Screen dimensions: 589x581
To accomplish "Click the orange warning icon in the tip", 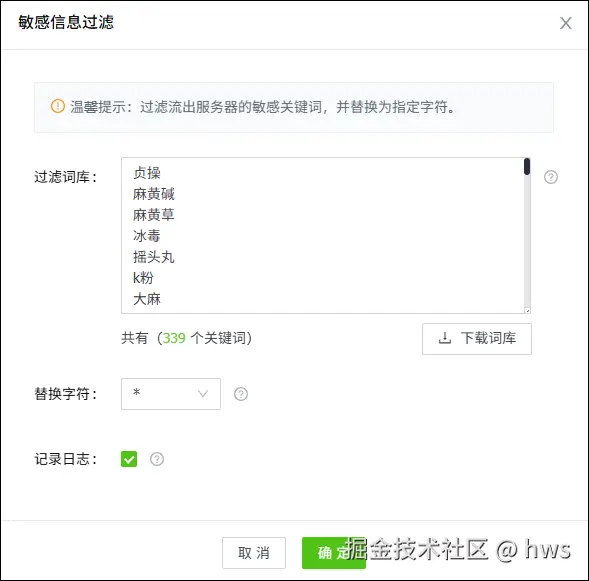I will pyautogui.click(x=57, y=106).
